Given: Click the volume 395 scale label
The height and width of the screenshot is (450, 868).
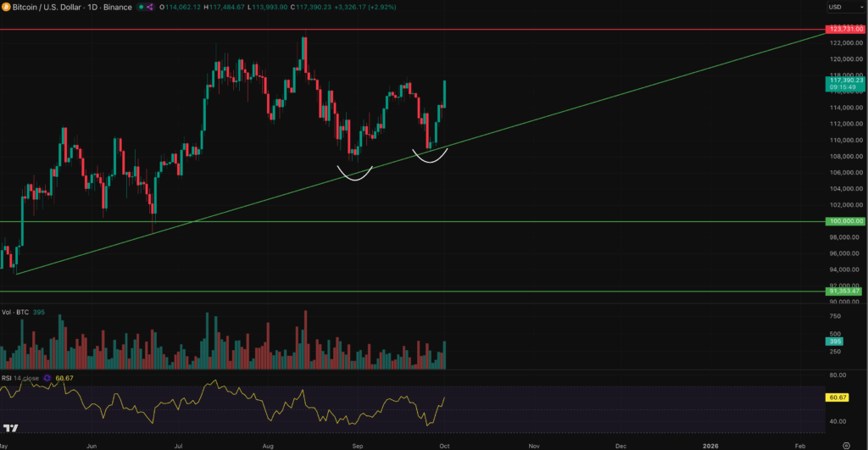Looking at the screenshot, I should pyautogui.click(x=835, y=342).
